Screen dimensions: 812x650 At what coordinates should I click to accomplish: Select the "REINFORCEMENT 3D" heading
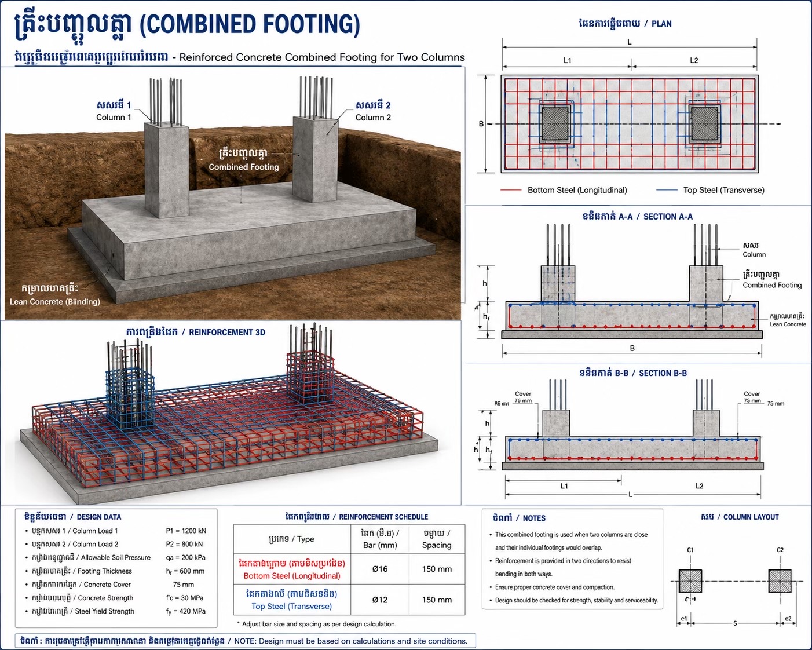pos(227,333)
